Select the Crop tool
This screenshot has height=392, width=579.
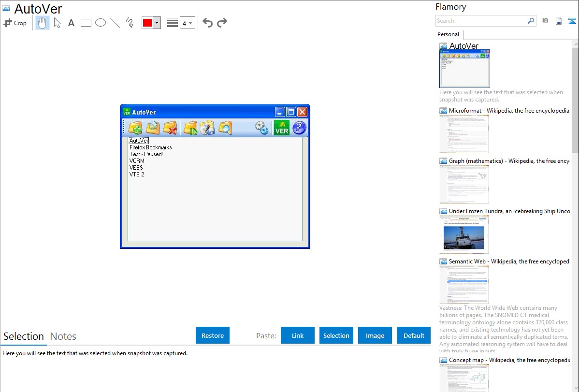coord(15,23)
